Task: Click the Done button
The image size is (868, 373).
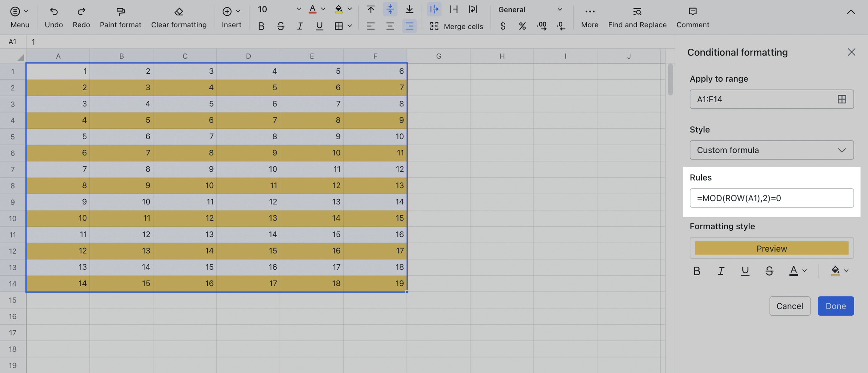Action: tap(835, 306)
